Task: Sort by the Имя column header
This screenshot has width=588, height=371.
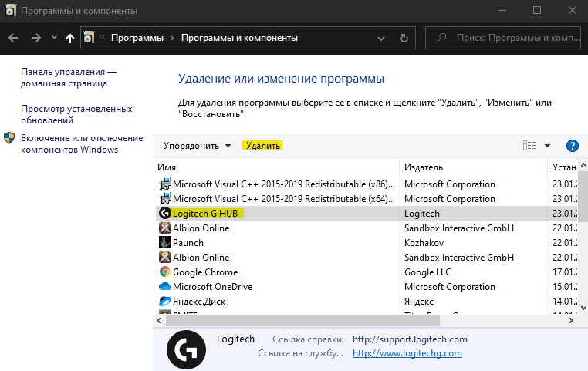Action: click(167, 167)
